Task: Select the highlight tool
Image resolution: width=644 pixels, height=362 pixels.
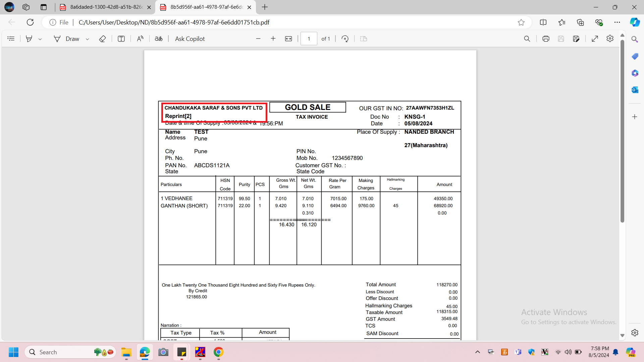Action: pyautogui.click(x=29, y=39)
